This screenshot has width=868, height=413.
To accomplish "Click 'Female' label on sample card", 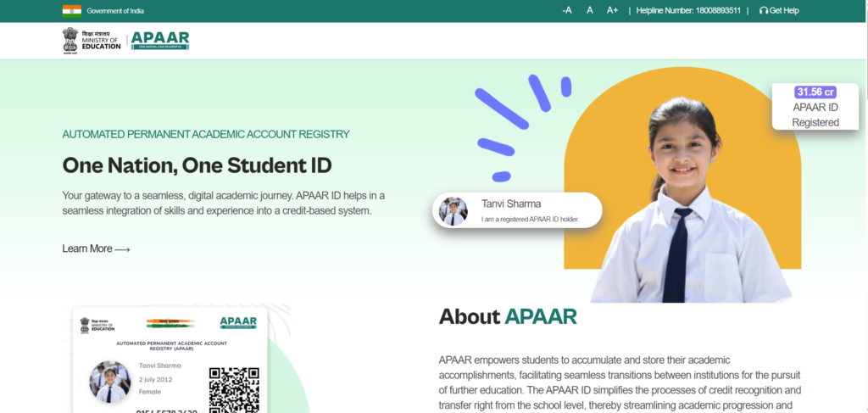I will pyautogui.click(x=150, y=392).
